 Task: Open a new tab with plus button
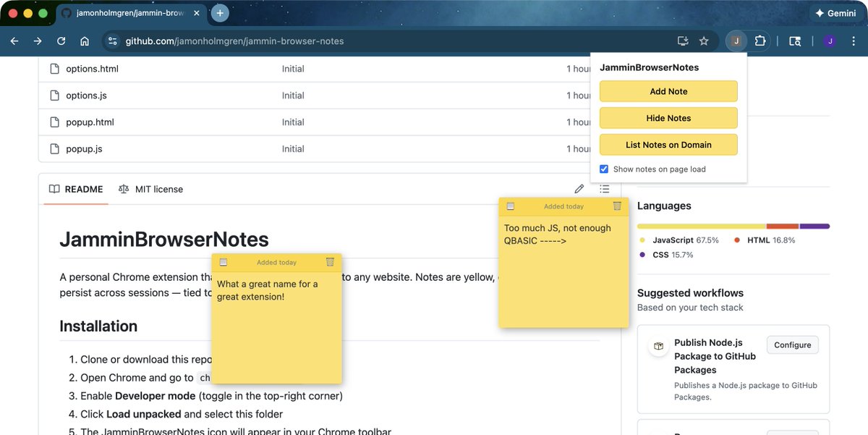(x=220, y=13)
